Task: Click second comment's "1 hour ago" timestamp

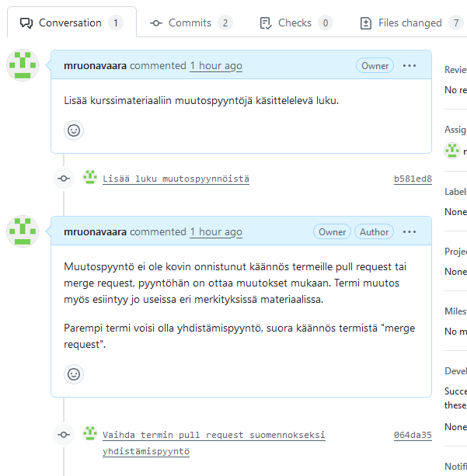Action: (216, 232)
